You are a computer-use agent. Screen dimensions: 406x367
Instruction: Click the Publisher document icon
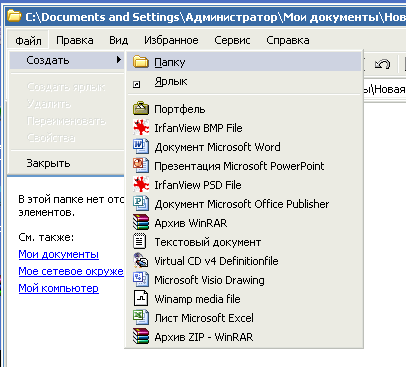click(141, 204)
